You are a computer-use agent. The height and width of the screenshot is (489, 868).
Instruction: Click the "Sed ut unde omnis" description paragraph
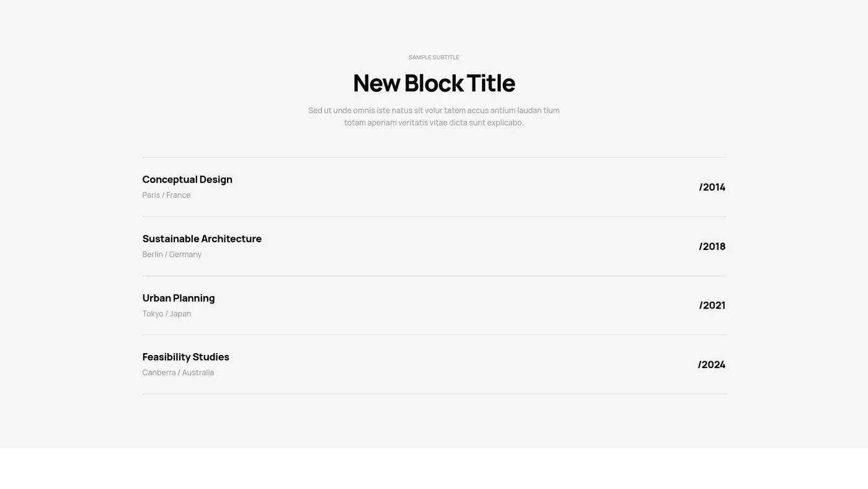click(x=434, y=117)
